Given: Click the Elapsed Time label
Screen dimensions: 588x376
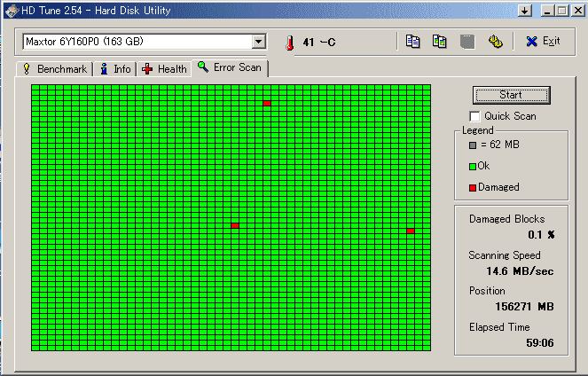Looking at the screenshot, I should tap(499, 327).
